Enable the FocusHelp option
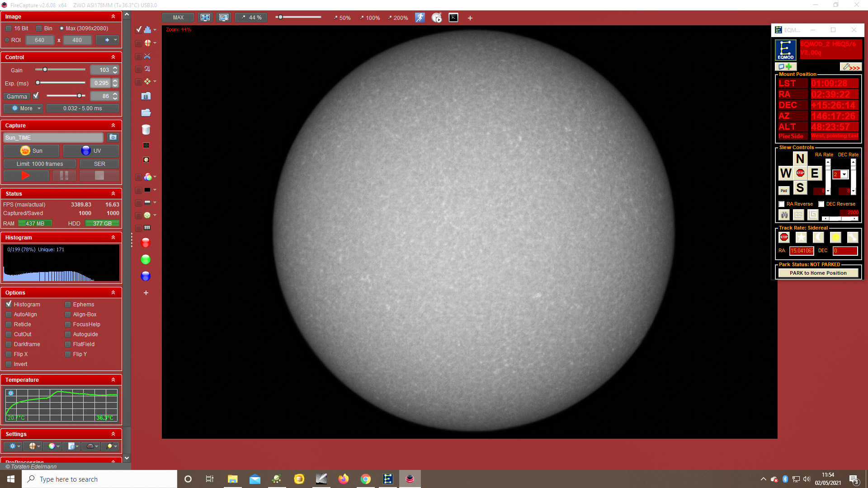Screen dimensions: 868x488 click(x=68, y=324)
